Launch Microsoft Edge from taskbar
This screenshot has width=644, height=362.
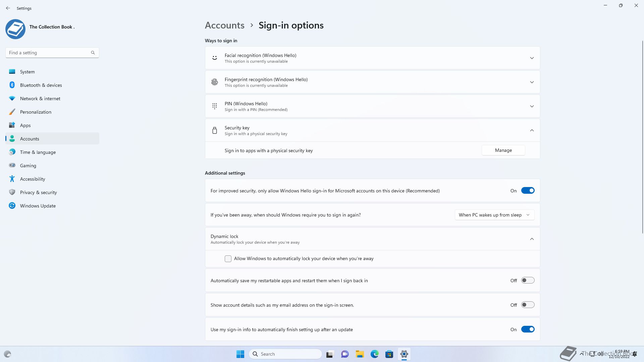point(374,354)
